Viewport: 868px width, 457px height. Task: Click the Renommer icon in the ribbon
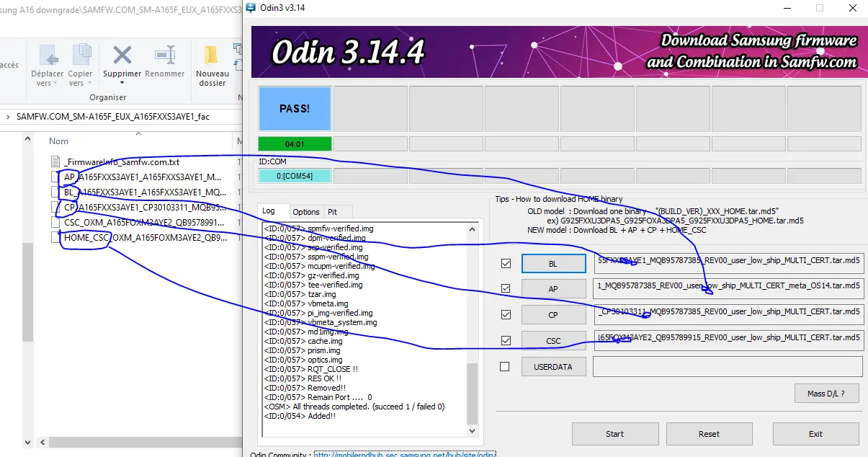point(165,55)
